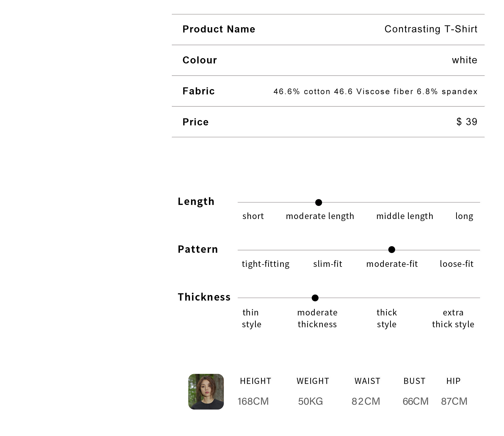Choose the 'middle length' label

405,216
